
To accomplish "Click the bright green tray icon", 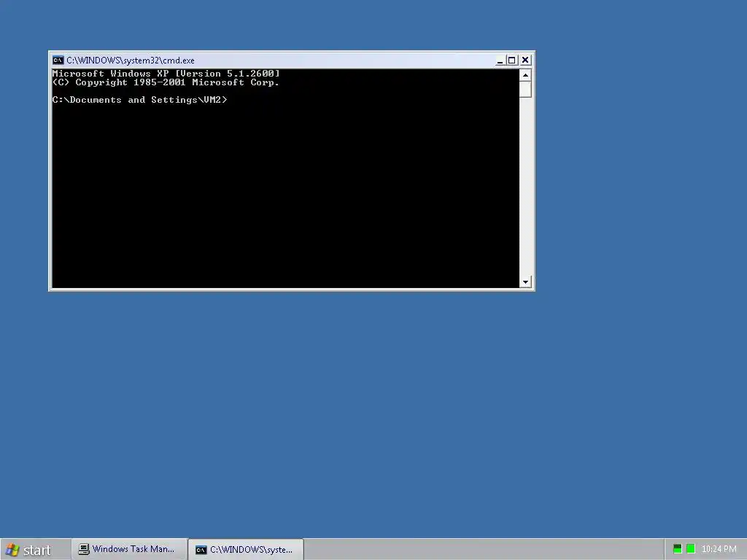I will (x=691, y=549).
